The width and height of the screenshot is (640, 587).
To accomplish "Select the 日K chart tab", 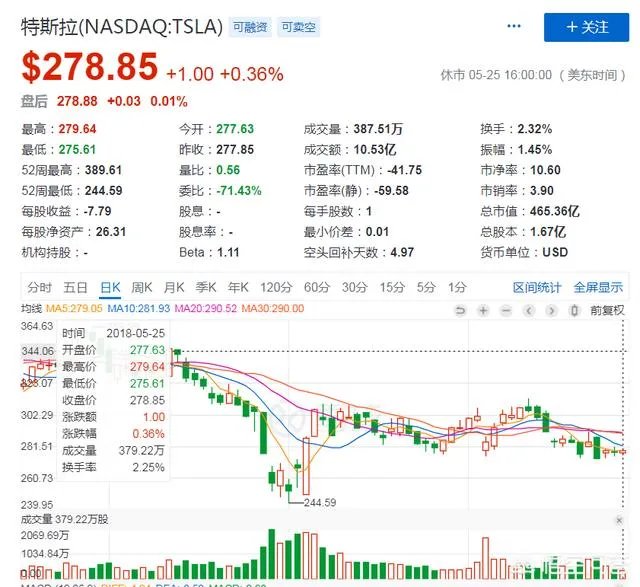I will (110, 287).
